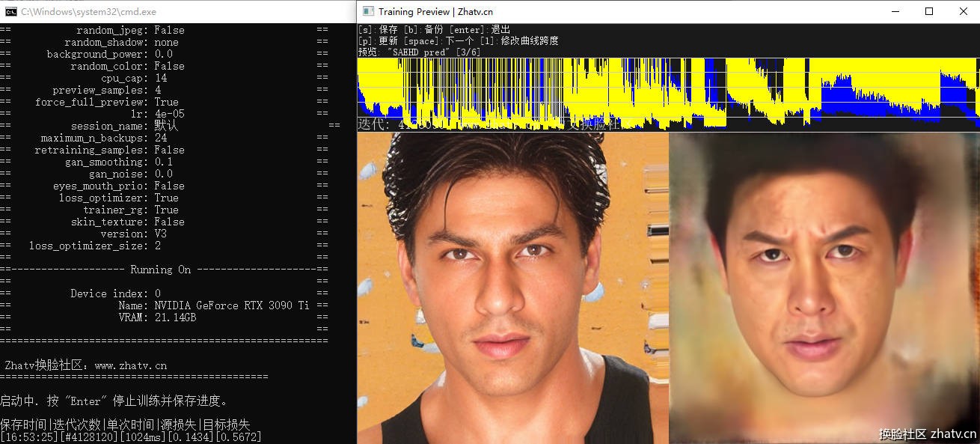Click the Training Preview window icon
The image size is (980, 444).
coord(368,11)
